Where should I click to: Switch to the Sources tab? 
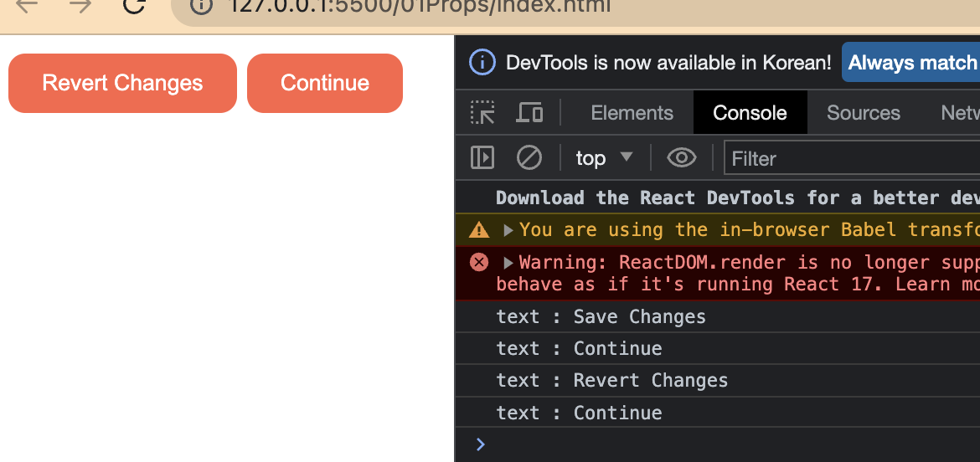(x=863, y=113)
